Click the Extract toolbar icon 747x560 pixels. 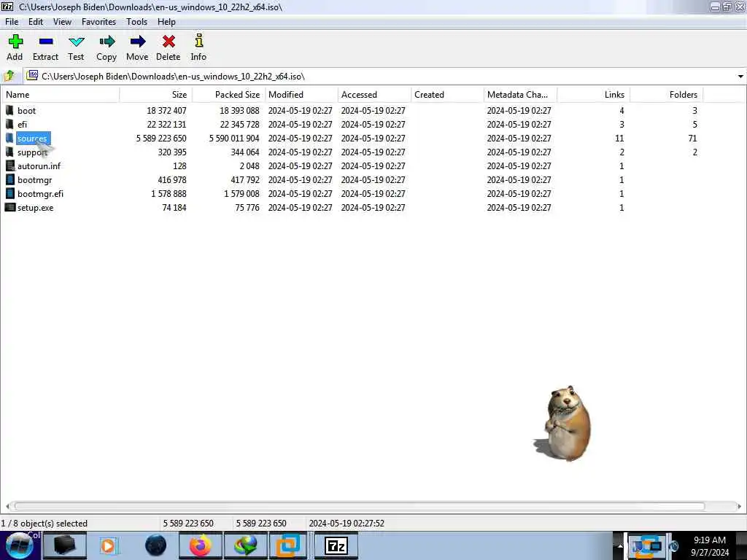pyautogui.click(x=46, y=42)
